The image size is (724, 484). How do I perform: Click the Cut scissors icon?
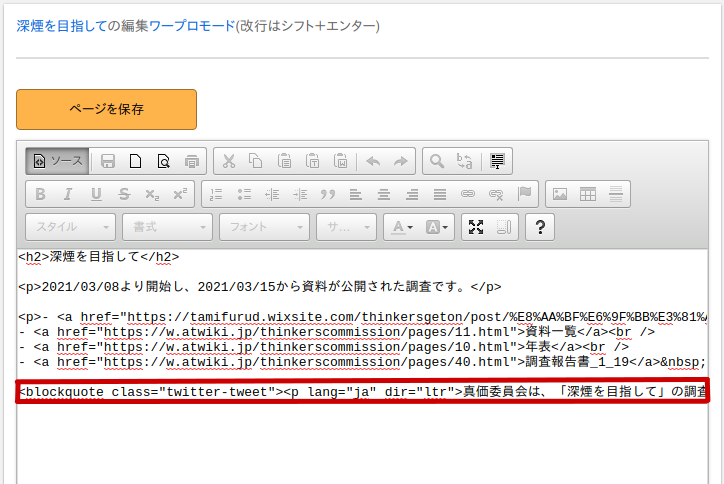pos(229,161)
